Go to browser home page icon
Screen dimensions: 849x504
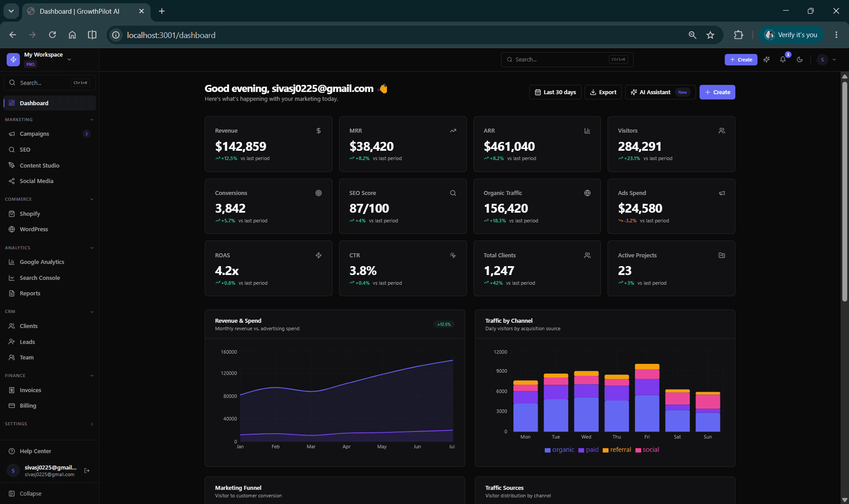pyautogui.click(x=72, y=35)
